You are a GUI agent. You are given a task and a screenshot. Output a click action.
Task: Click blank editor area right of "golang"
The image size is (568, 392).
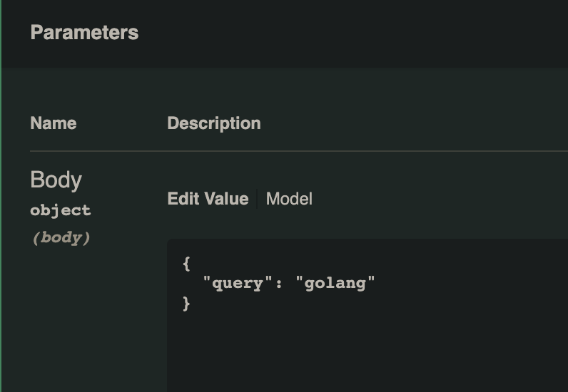471,283
